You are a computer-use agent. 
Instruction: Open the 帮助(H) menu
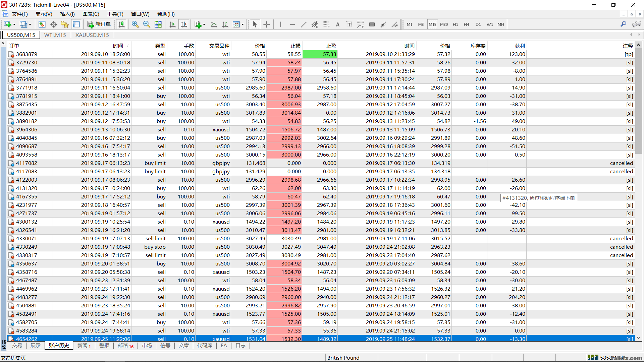[166, 14]
